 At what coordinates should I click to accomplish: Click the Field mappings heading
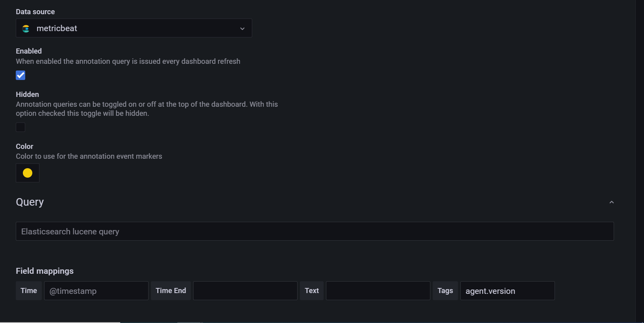[45, 271]
